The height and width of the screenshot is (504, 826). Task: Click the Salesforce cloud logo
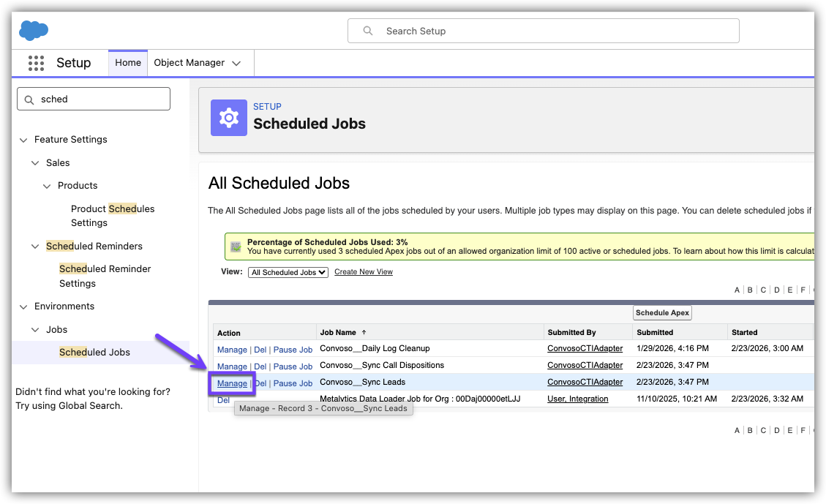click(34, 30)
